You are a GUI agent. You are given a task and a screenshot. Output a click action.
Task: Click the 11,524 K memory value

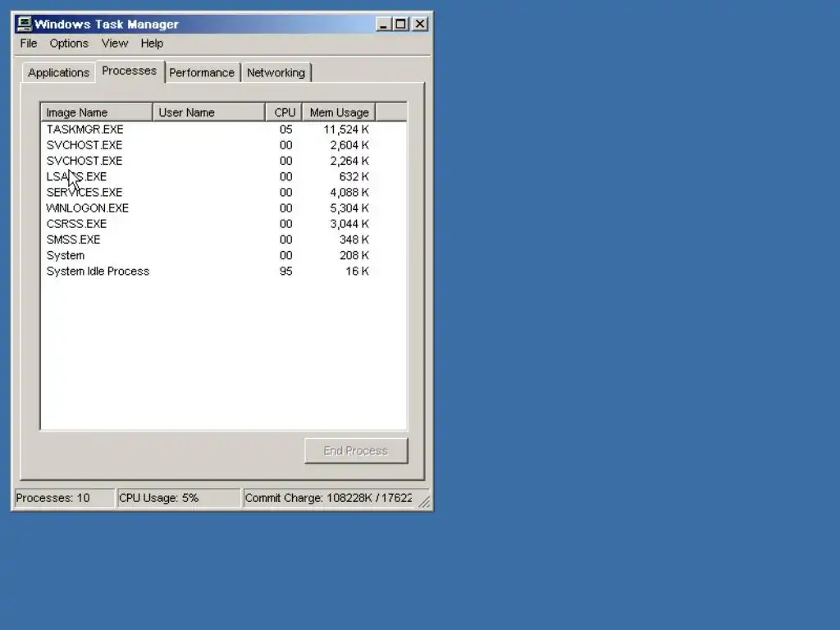click(x=346, y=129)
